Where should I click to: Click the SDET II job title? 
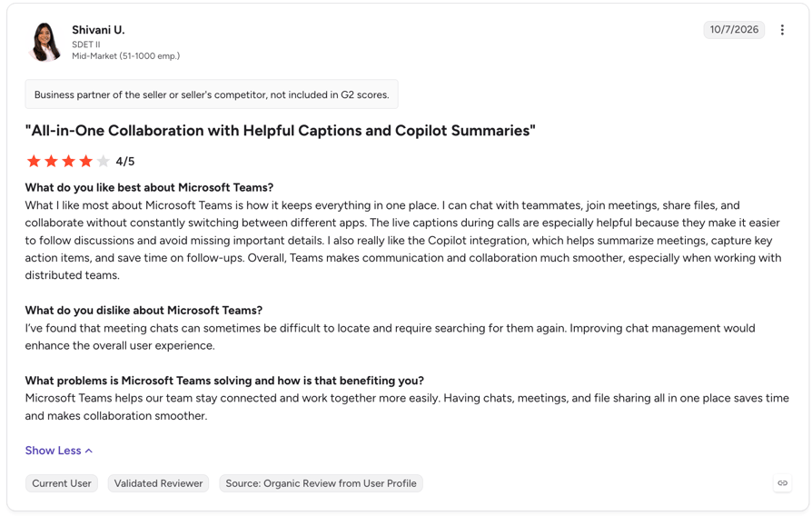[86, 45]
